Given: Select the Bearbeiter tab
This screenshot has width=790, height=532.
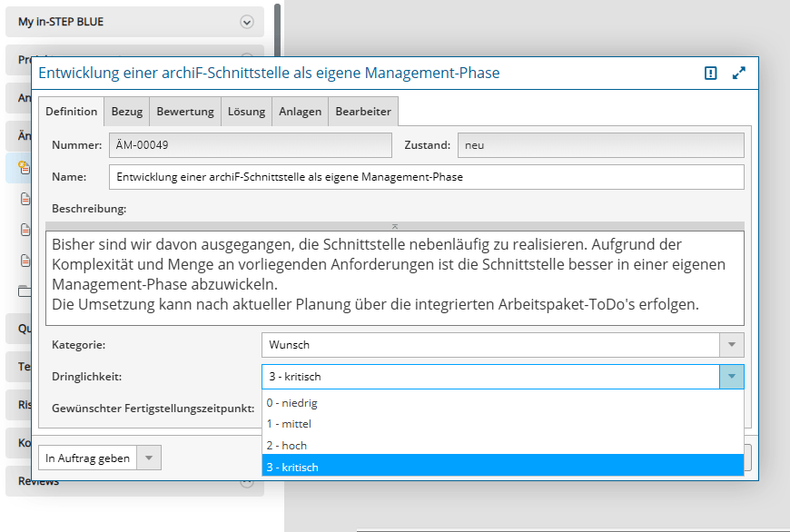Looking at the screenshot, I should point(363,112).
